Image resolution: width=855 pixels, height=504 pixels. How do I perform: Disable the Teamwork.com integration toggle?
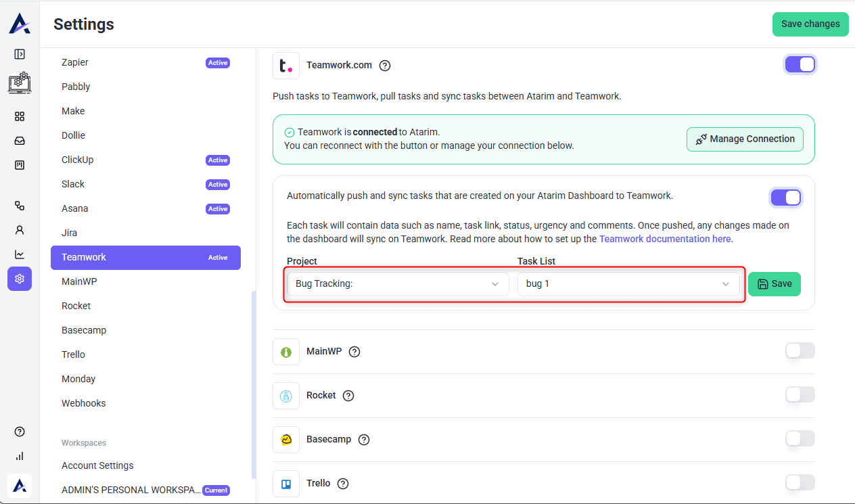tap(800, 64)
